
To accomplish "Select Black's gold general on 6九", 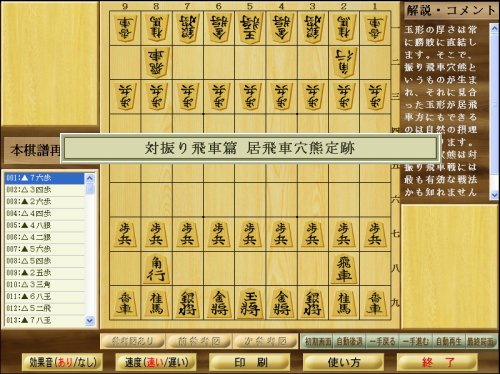I will [219, 303].
